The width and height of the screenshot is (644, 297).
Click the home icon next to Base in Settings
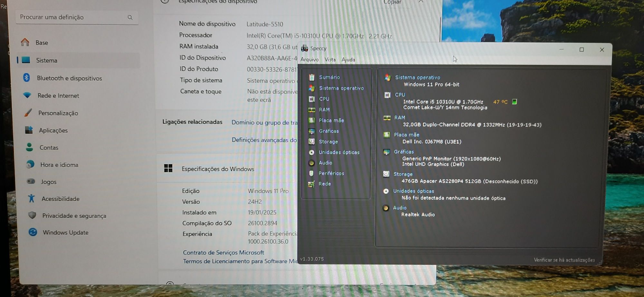pos(25,42)
